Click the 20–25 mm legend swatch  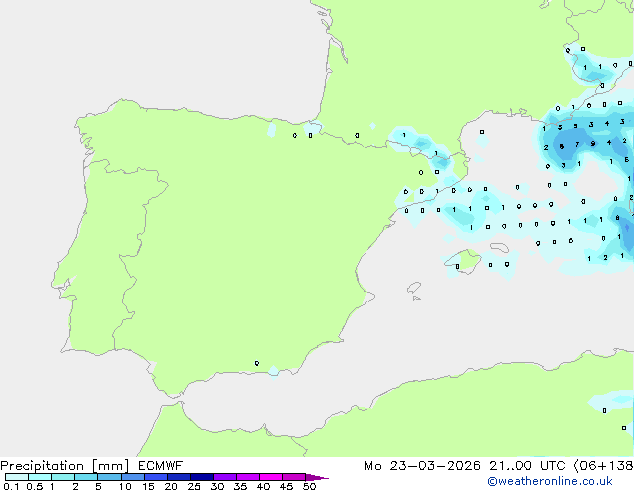(x=179, y=477)
